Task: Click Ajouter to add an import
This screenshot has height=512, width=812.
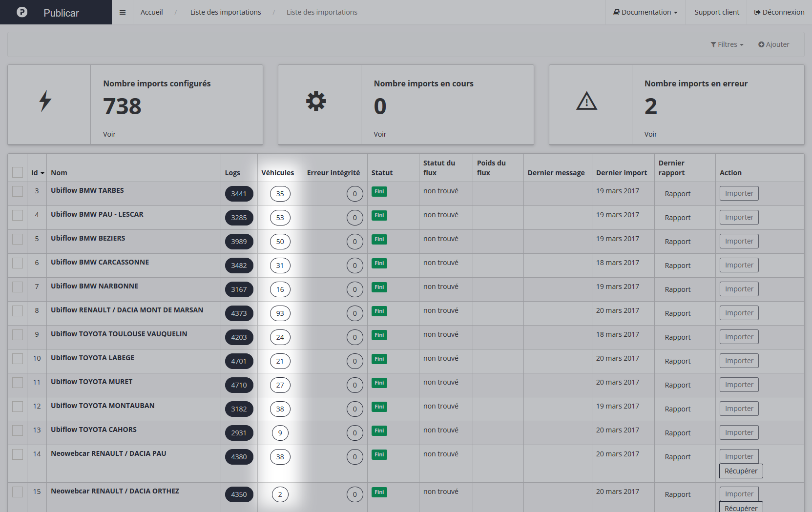Action: pyautogui.click(x=774, y=44)
